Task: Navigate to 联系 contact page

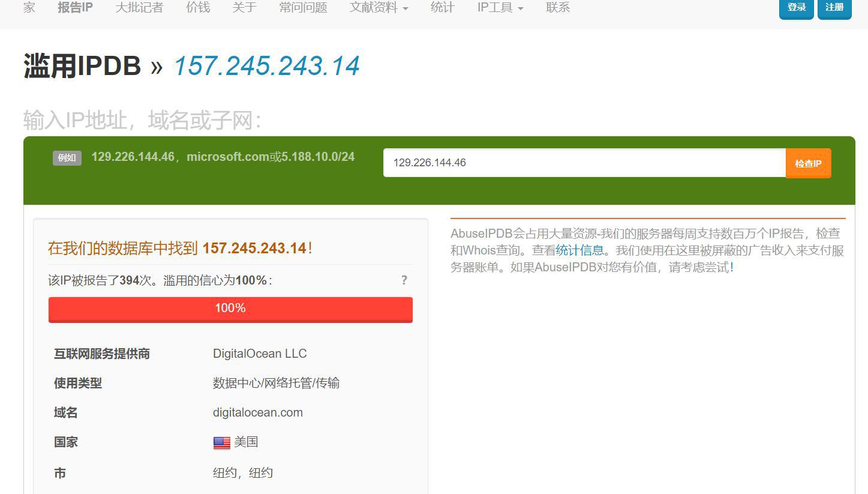Action: 557,8
